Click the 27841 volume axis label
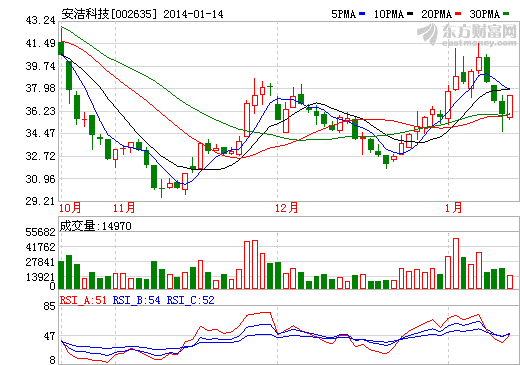Viewport: 520px width, 365px height. pos(40,262)
